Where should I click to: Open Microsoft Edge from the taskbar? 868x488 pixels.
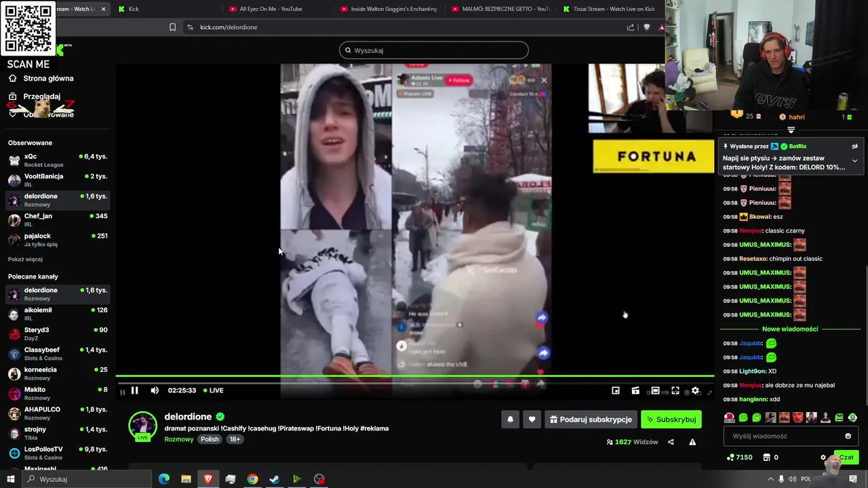coord(164,479)
